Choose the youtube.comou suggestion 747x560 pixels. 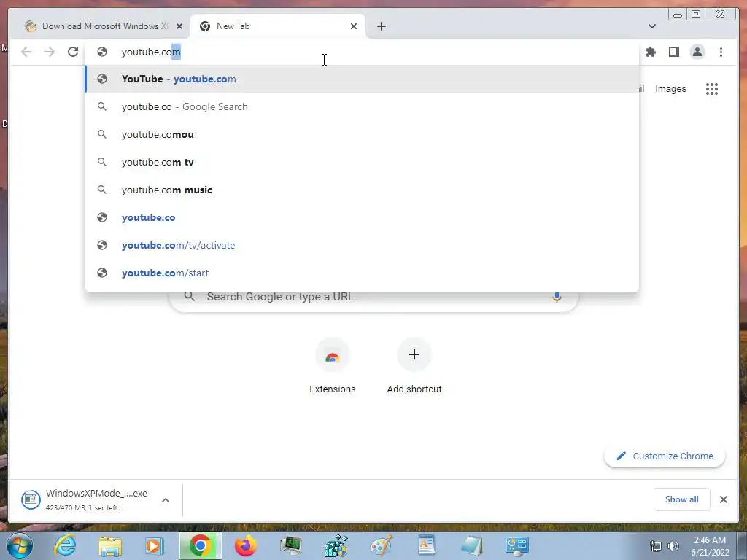[x=362, y=134]
